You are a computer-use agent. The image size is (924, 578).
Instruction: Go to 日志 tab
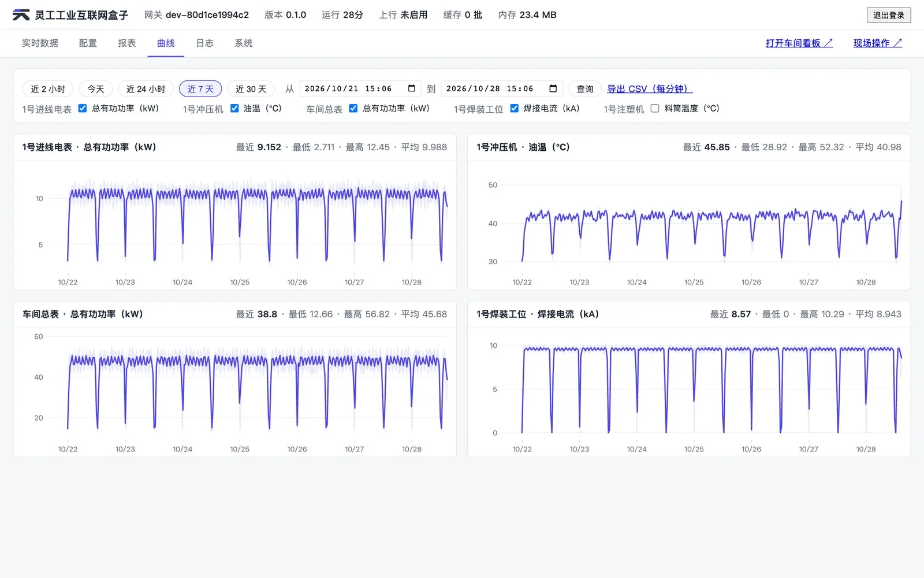pos(205,43)
